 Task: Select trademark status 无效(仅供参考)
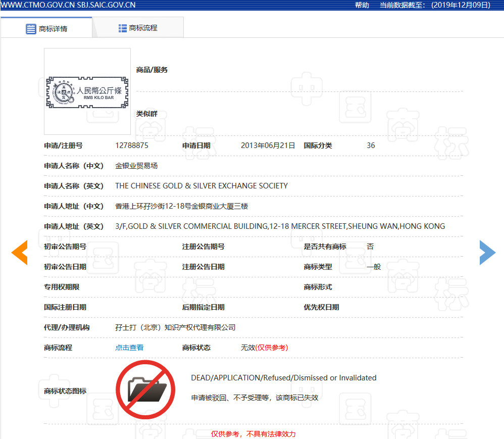(264, 348)
